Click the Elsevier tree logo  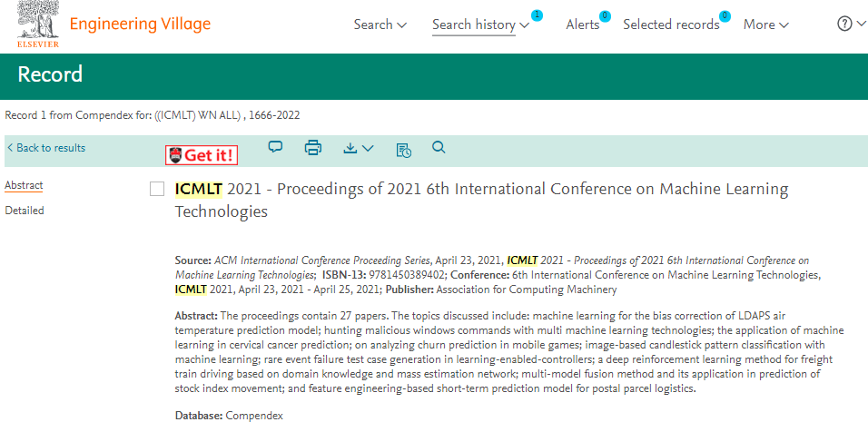(x=38, y=24)
